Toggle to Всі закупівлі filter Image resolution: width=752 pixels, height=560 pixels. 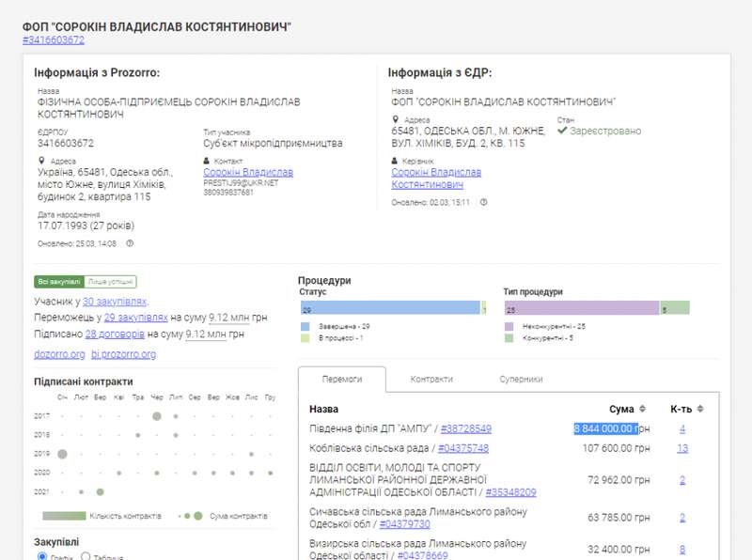(x=58, y=282)
